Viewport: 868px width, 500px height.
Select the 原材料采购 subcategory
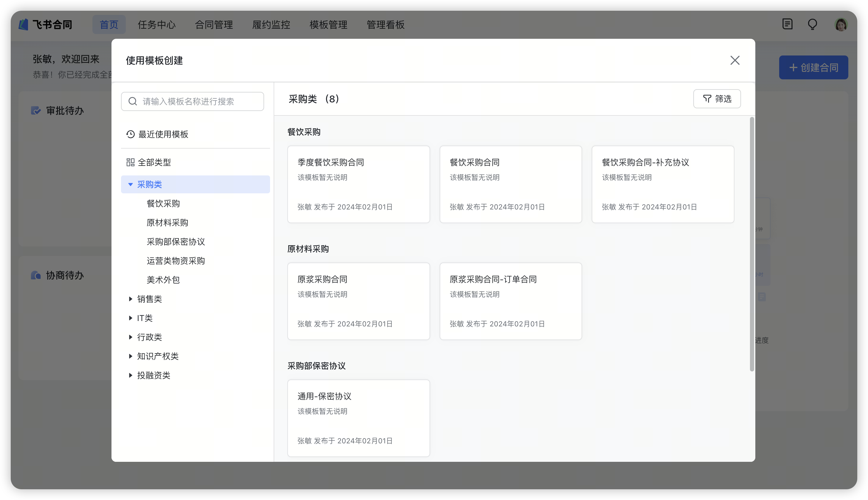coord(168,223)
